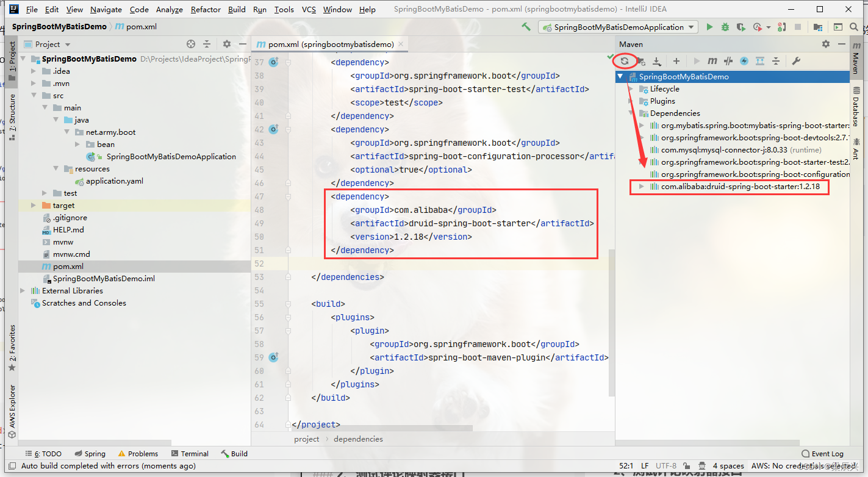Open the File menu
868x477 pixels.
(x=32, y=10)
